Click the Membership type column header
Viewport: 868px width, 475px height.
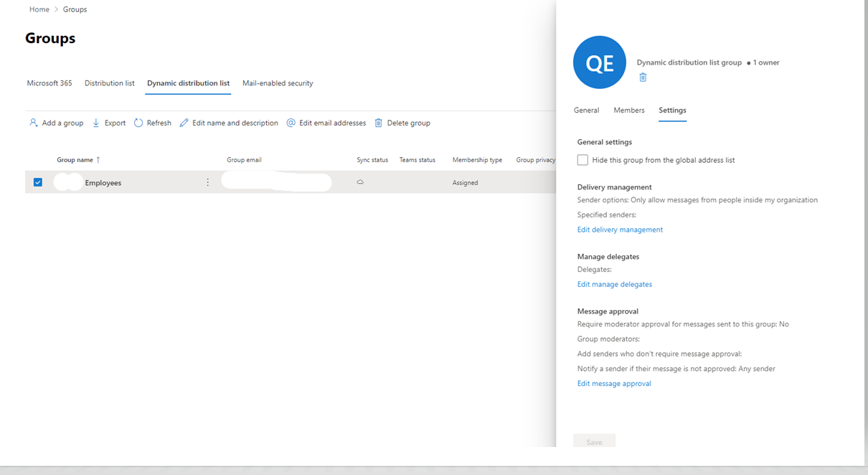(477, 160)
